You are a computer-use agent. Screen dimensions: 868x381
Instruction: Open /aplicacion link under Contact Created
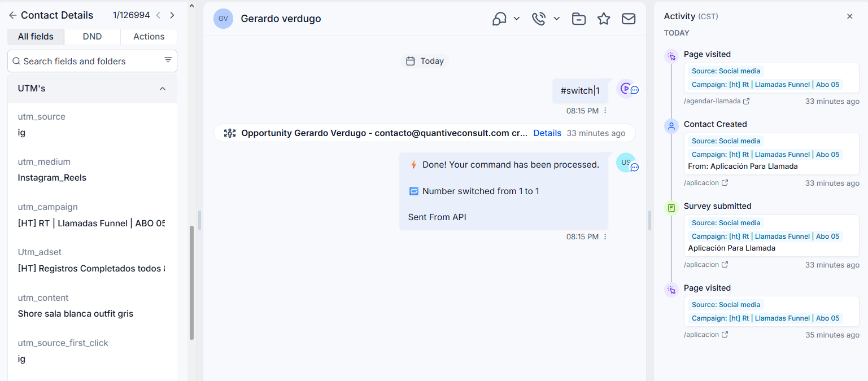(701, 183)
